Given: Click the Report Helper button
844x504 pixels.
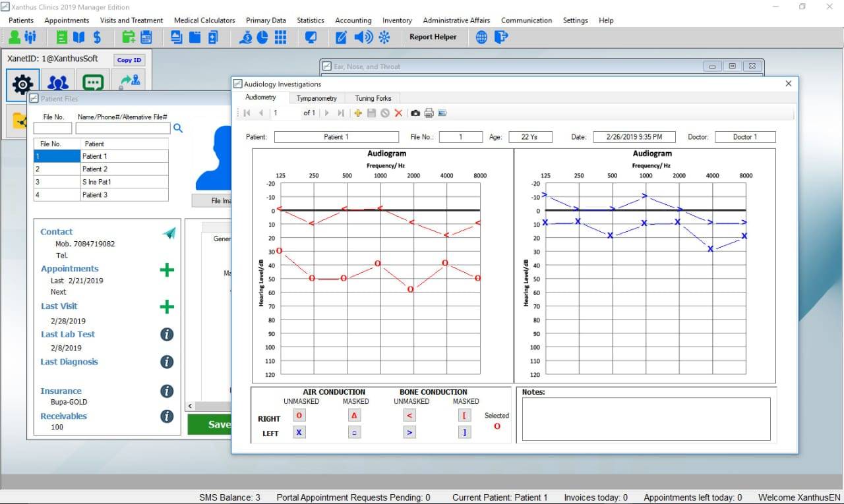Looking at the screenshot, I should (433, 37).
